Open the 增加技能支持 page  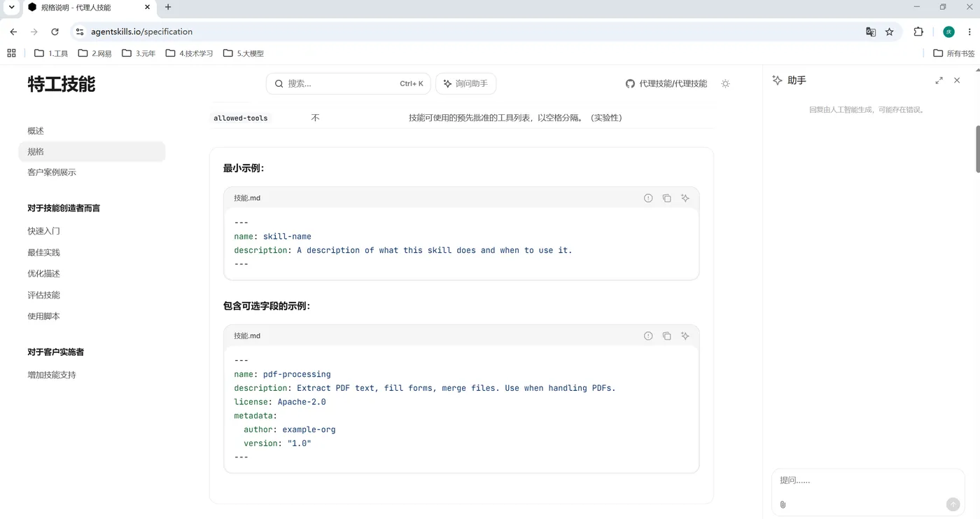(x=52, y=375)
